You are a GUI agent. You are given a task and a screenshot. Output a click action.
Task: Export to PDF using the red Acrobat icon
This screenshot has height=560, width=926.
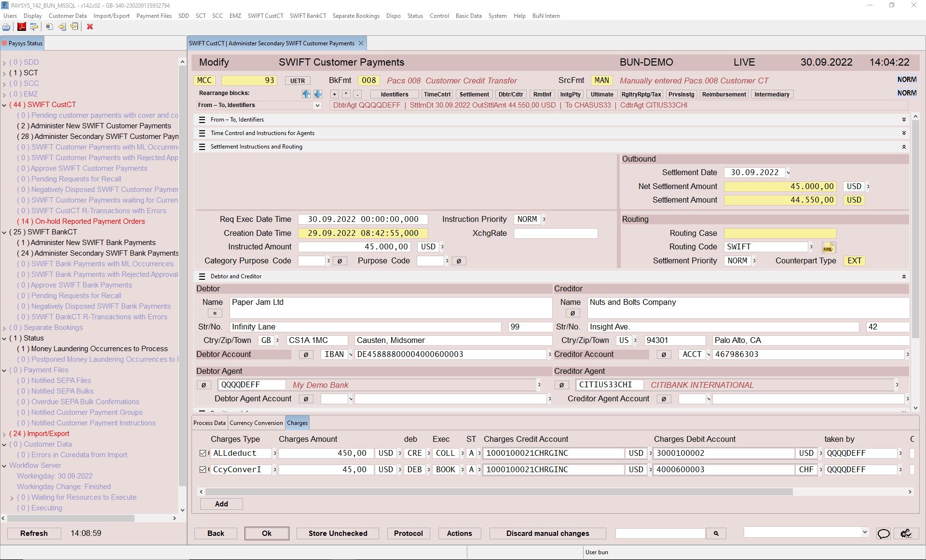click(x=21, y=27)
